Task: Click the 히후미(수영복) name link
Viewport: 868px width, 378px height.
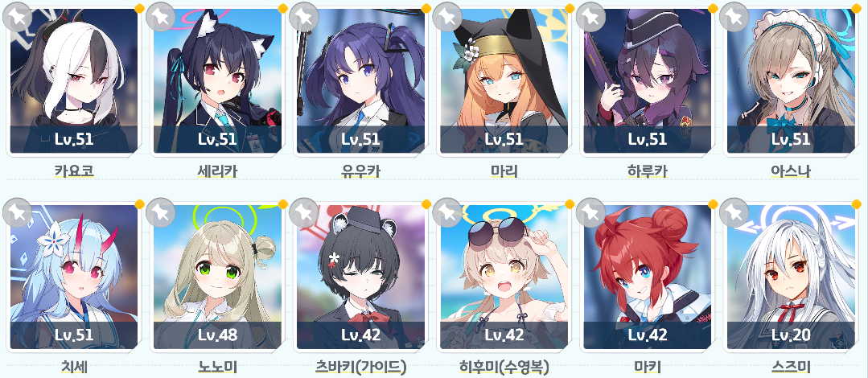Action: coord(504,367)
